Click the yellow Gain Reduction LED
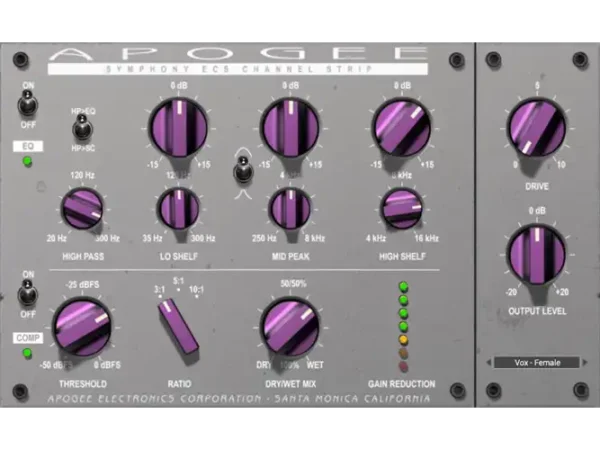 point(403,339)
